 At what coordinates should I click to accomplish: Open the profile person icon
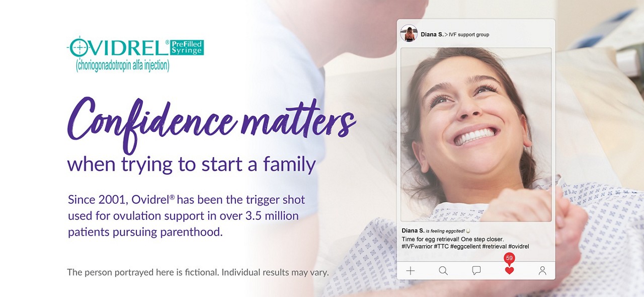coord(542,271)
